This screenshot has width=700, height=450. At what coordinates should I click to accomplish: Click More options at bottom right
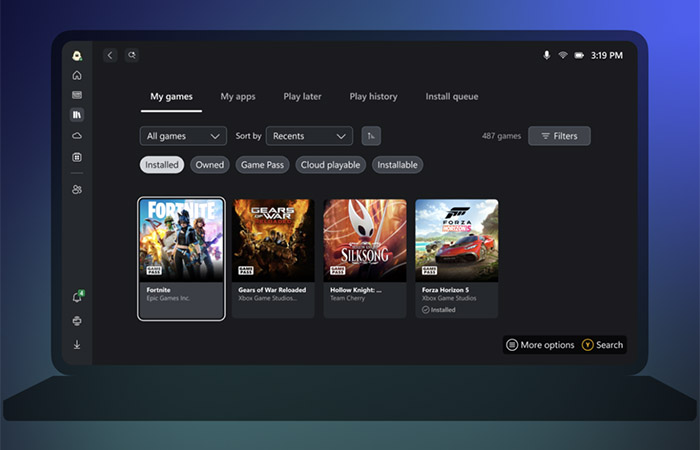[x=540, y=345]
